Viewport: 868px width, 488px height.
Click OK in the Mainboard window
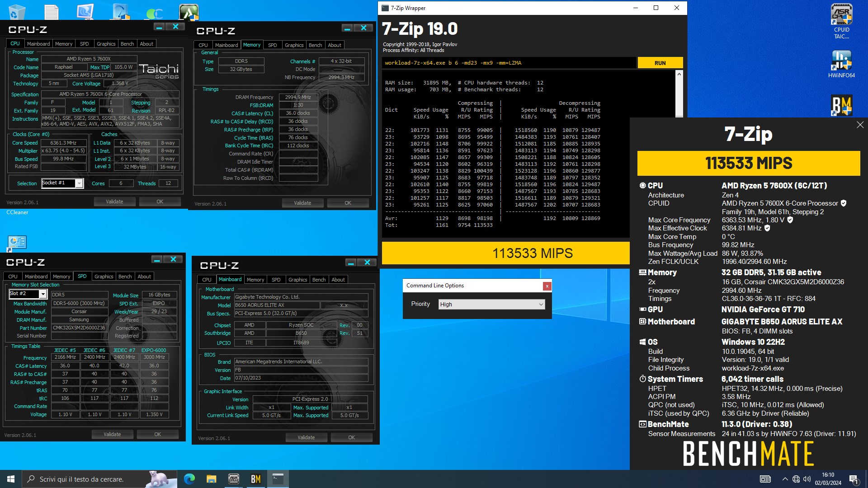(351, 437)
